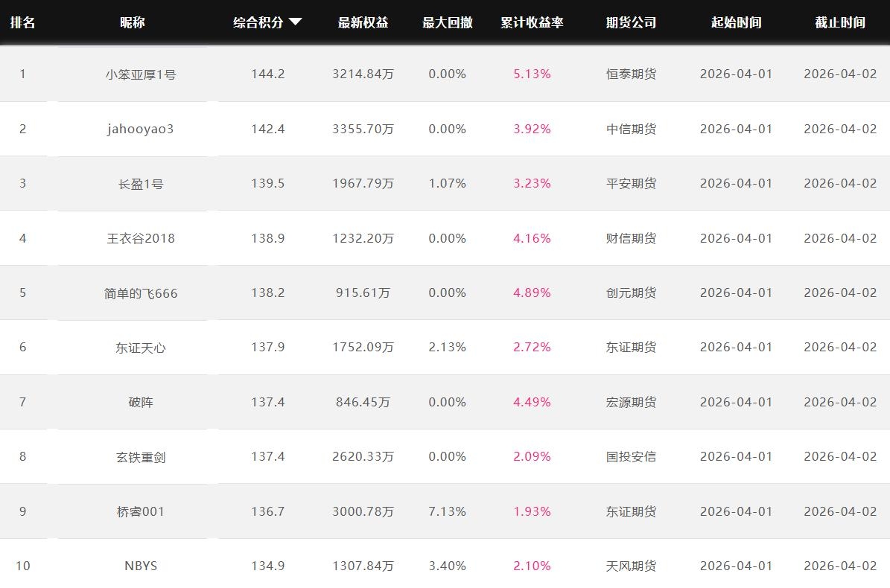Select the trader 长盈1号
This screenshot has width=890, height=588.
(x=140, y=184)
